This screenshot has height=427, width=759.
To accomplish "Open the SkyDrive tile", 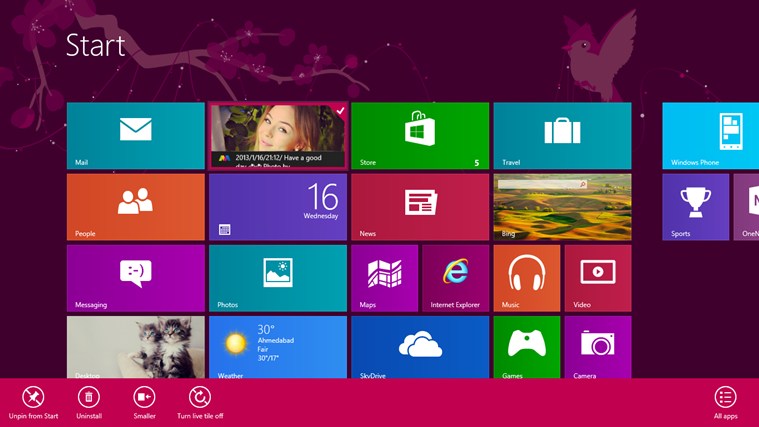I will click(x=419, y=347).
